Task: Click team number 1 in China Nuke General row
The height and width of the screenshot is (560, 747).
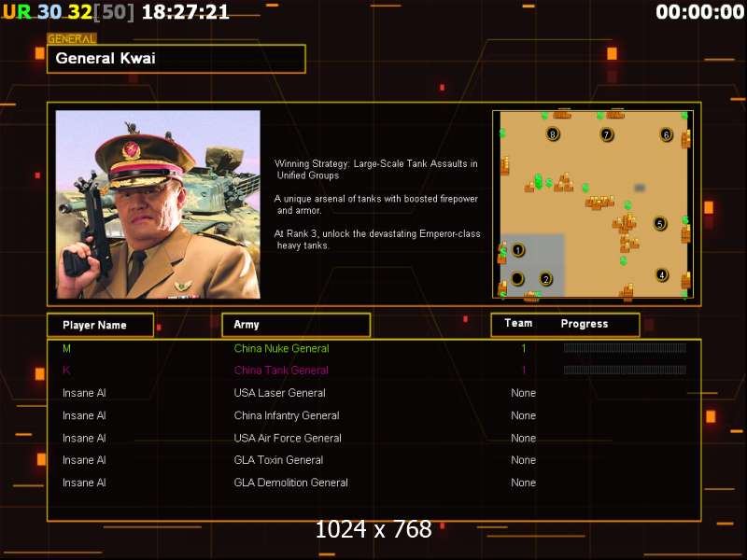Action: tap(524, 348)
